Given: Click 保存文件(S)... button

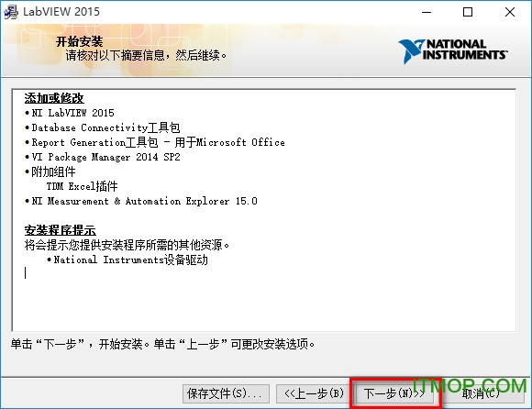Looking at the screenshot, I should (226, 393).
